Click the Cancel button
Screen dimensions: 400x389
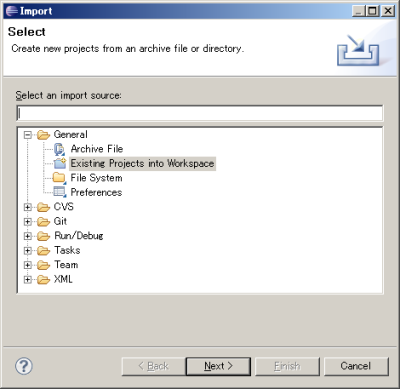tap(356, 366)
